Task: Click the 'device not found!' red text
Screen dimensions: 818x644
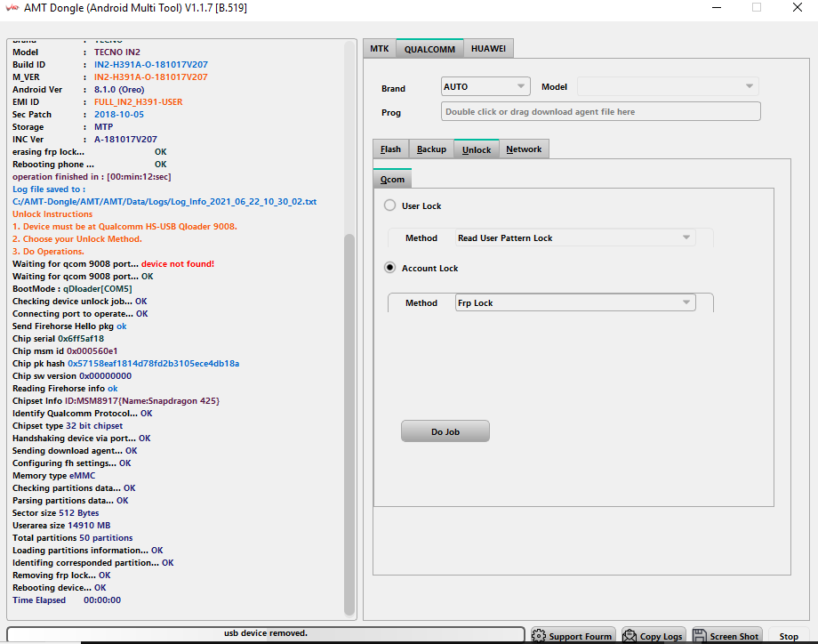Action: coord(177,264)
